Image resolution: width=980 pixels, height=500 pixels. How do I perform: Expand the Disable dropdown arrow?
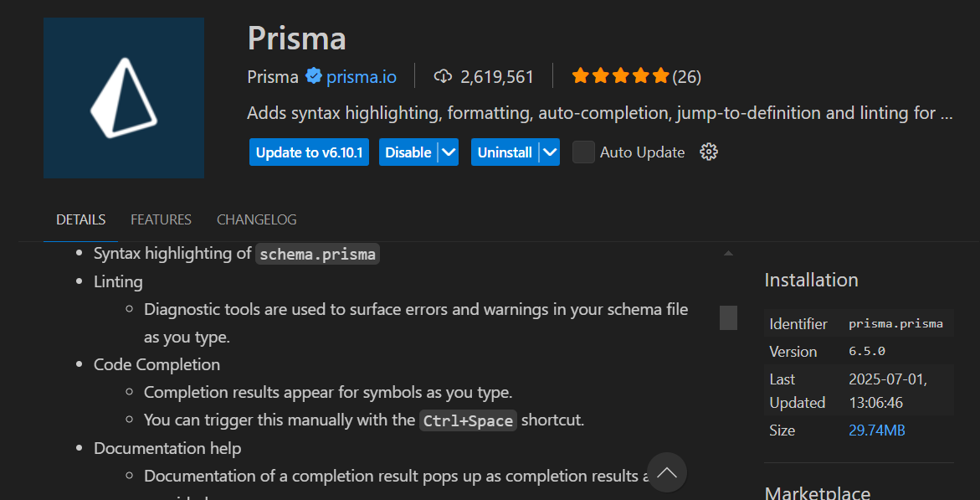448,152
